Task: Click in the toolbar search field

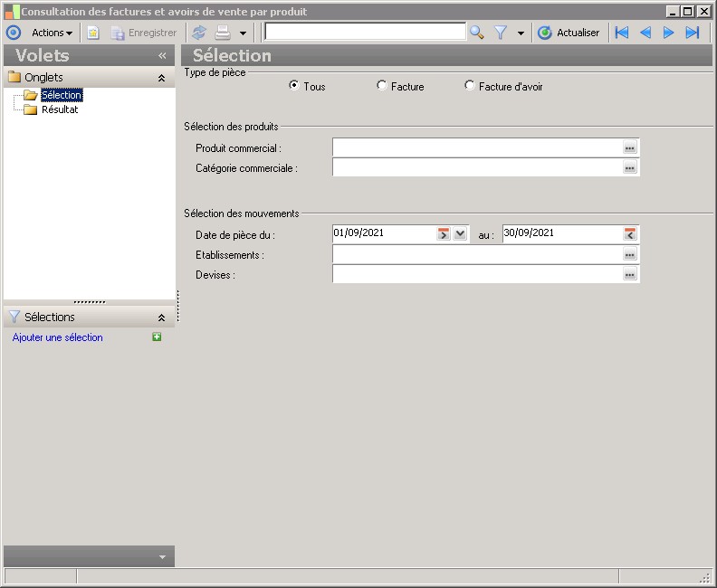Action: (366, 33)
